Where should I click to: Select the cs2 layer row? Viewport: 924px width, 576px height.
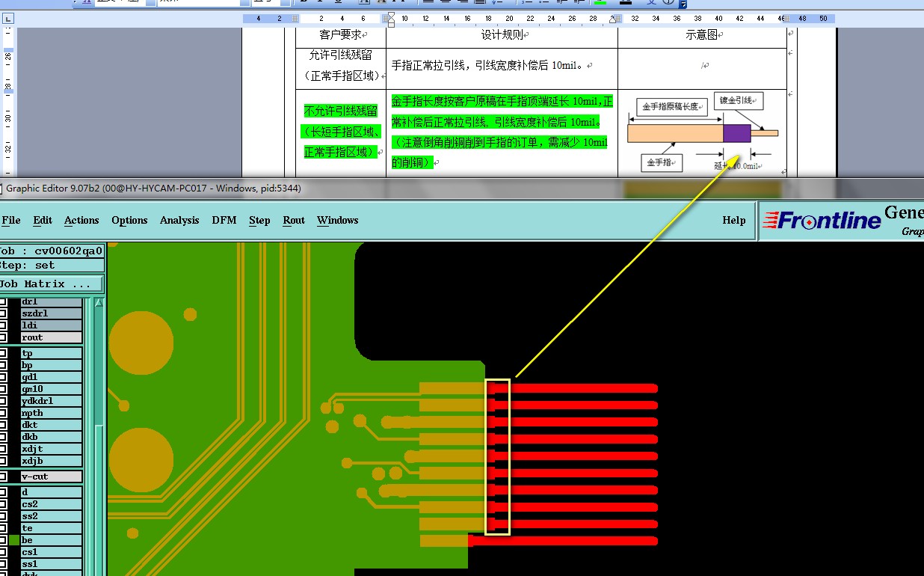click(x=52, y=504)
